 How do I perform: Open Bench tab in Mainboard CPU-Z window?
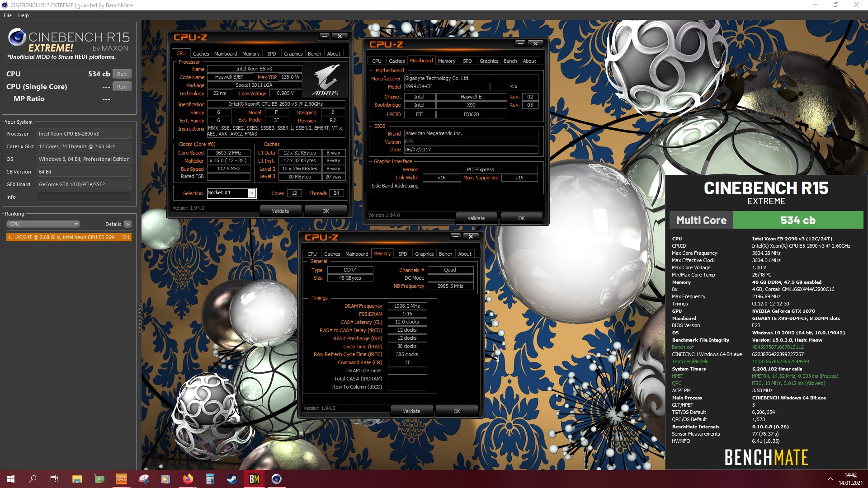(510, 61)
